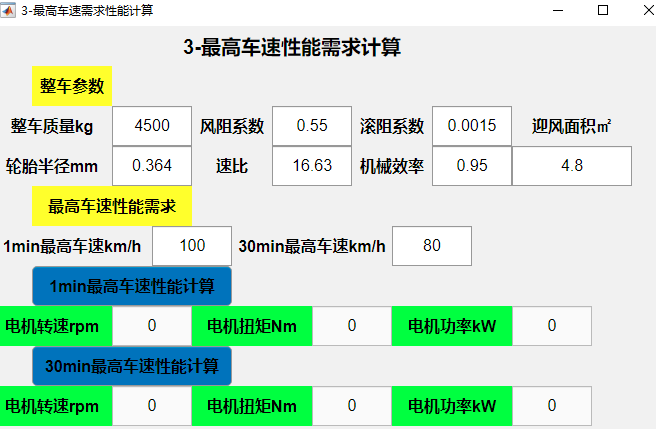Select 电机扭矩Nm result box in 1min section
Image resolution: width=656 pixels, height=429 pixels.
[x=352, y=326]
